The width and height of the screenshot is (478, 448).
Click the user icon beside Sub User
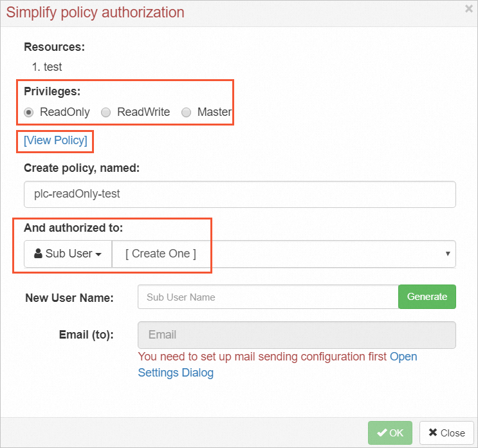point(38,254)
